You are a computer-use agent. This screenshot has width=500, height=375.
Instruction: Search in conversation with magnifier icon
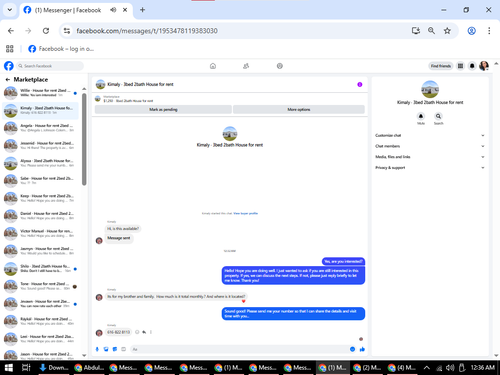click(438, 116)
